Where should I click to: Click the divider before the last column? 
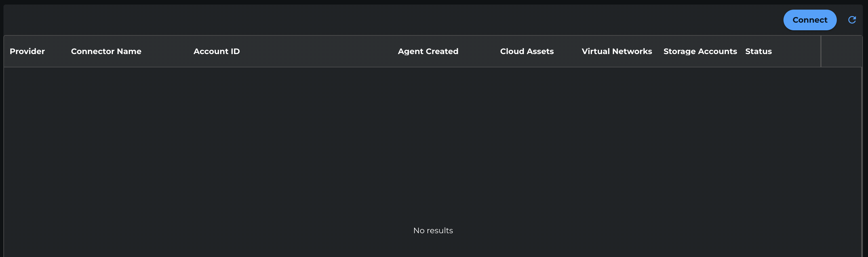click(x=821, y=52)
